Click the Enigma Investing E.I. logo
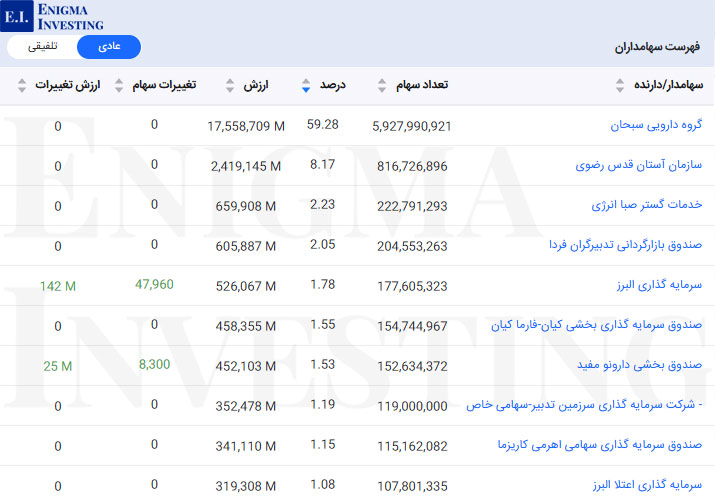Viewport: 715px width, 502px height. tap(52, 16)
